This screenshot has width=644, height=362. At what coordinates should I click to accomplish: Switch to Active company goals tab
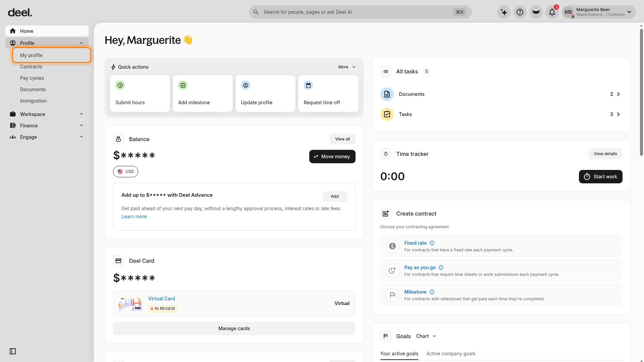pyautogui.click(x=451, y=354)
